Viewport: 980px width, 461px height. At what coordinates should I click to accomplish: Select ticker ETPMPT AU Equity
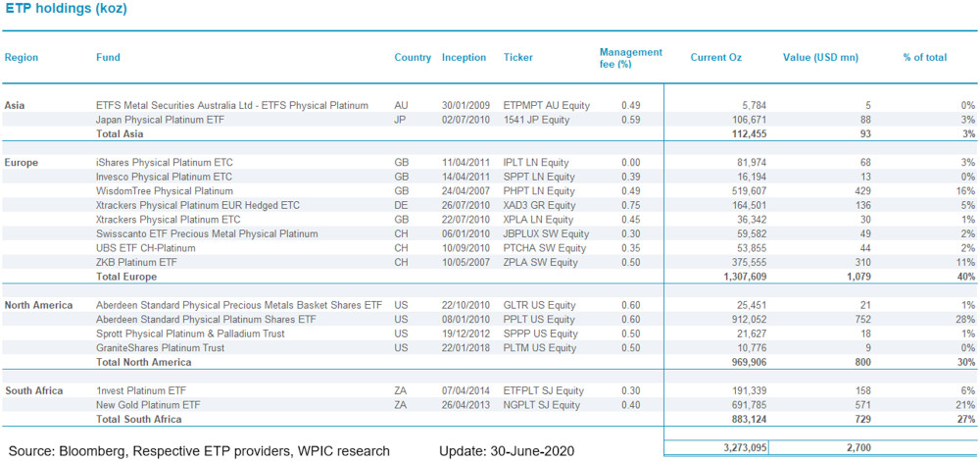click(547, 105)
